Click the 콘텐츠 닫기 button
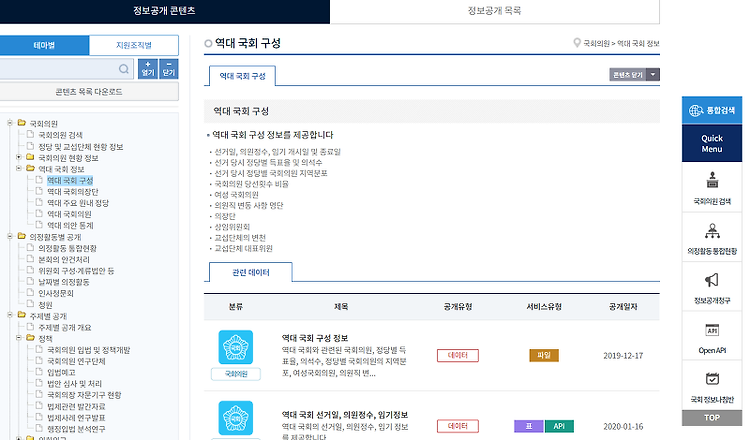The height and width of the screenshot is (440, 750). [x=628, y=75]
